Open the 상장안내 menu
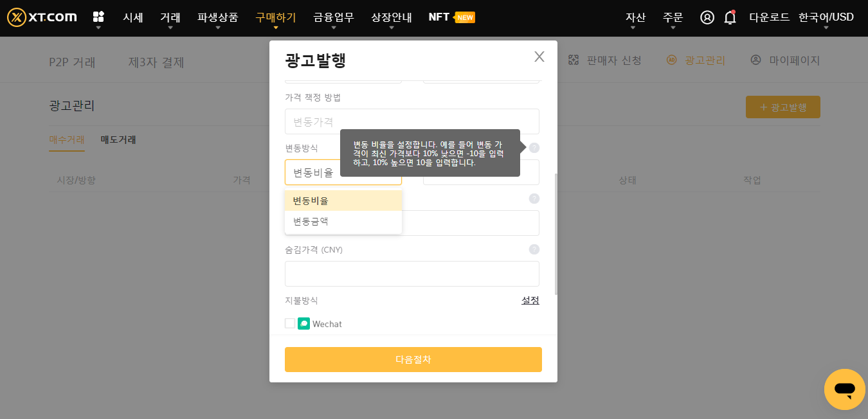Viewport: 868px width, 419px height. [392, 17]
